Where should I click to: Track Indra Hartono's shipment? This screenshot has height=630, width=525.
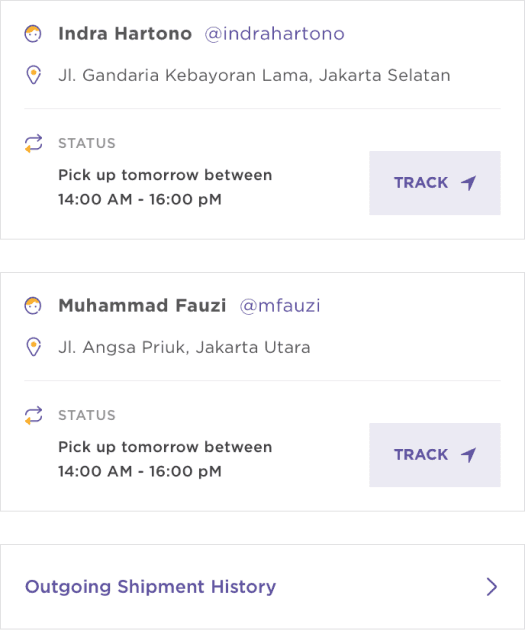tap(435, 183)
